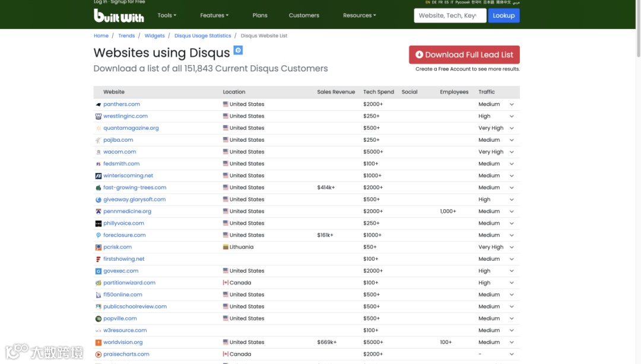
Task: Click the partitionwizard.com favicon
Action: pyautogui.click(x=98, y=283)
